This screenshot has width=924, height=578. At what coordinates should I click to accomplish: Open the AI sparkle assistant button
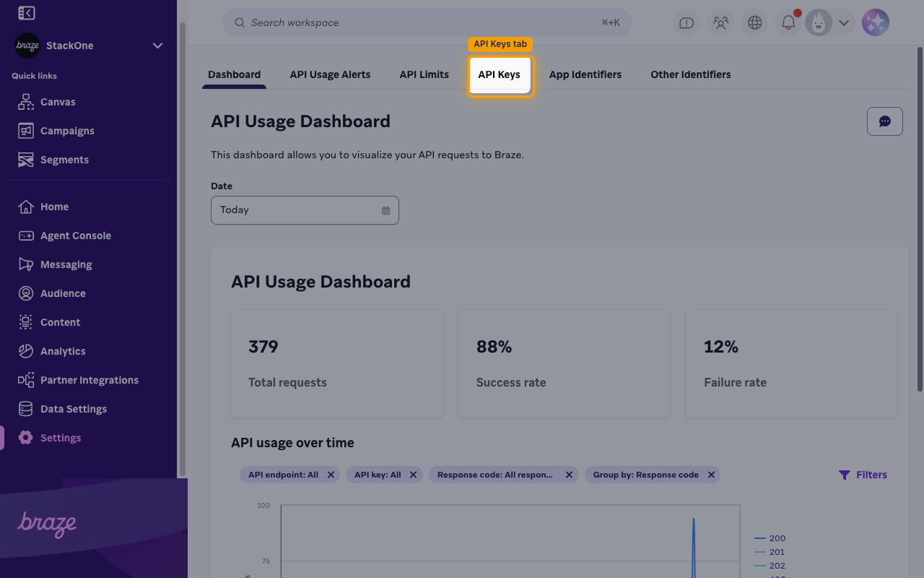[x=876, y=23]
